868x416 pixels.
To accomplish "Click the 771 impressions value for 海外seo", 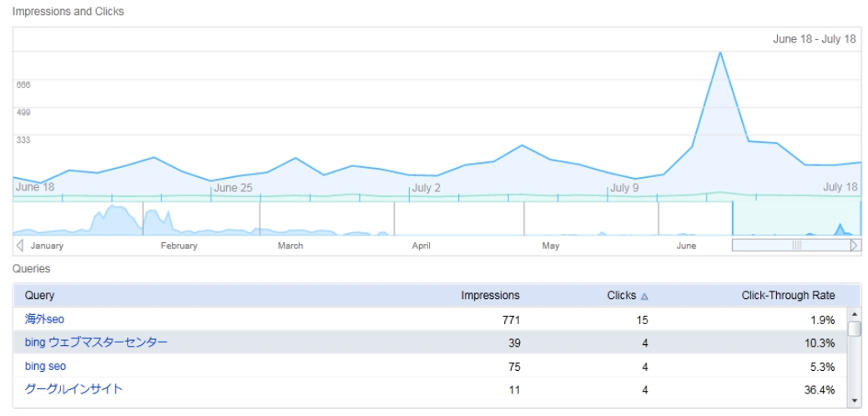I will [512, 320].
